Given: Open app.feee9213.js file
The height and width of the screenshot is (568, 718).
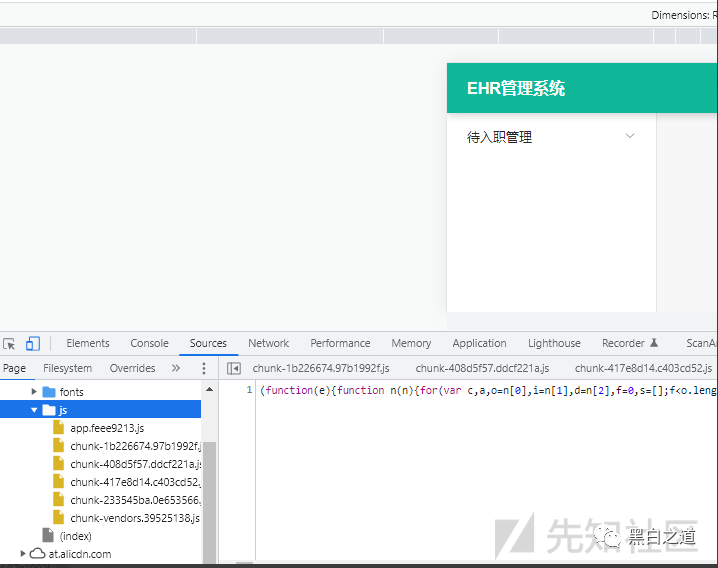Looking at the screenshot, I should [x=107, y=428].
